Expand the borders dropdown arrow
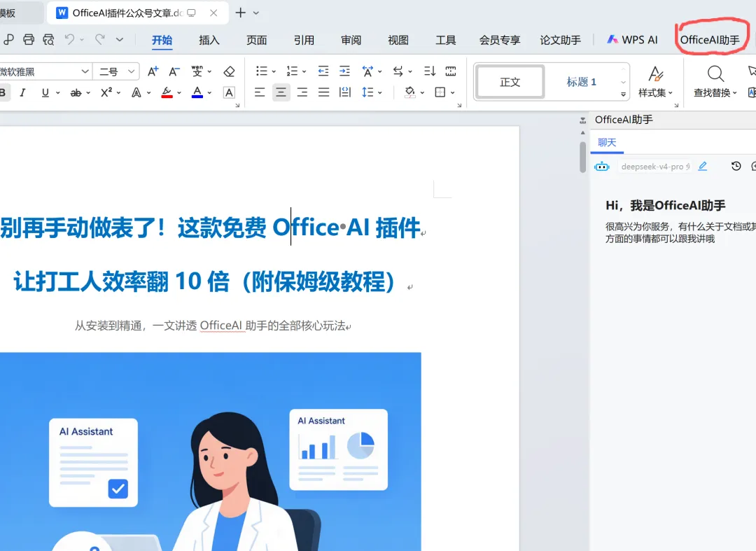This screenshot has width=756, height=551. [452, 92]
